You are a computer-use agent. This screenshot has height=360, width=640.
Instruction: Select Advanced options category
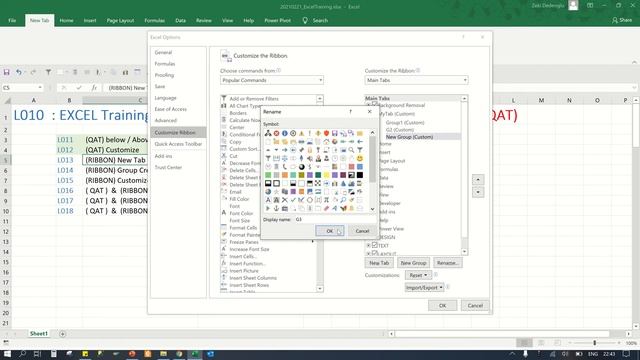[166, 120]
